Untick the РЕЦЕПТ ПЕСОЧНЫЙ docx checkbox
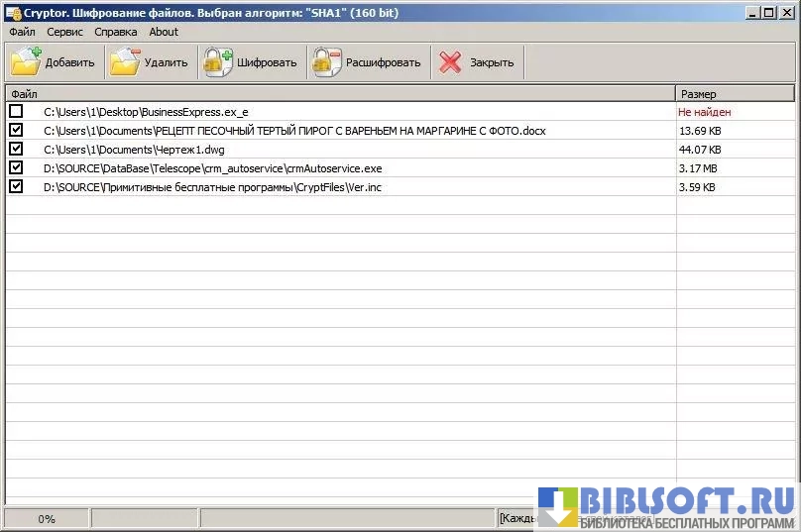The width and height of the screenshot is (801, 532). click(x=16, y=131)
